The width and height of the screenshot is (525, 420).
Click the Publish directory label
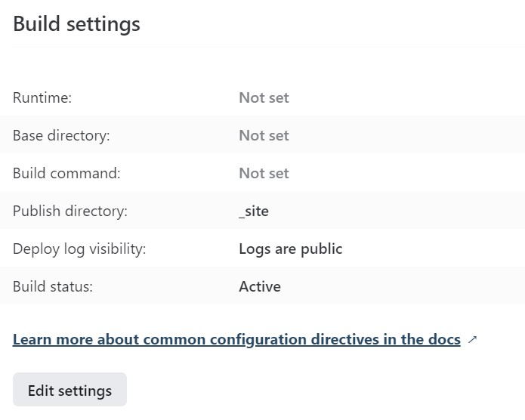click(x=70, y=212)
